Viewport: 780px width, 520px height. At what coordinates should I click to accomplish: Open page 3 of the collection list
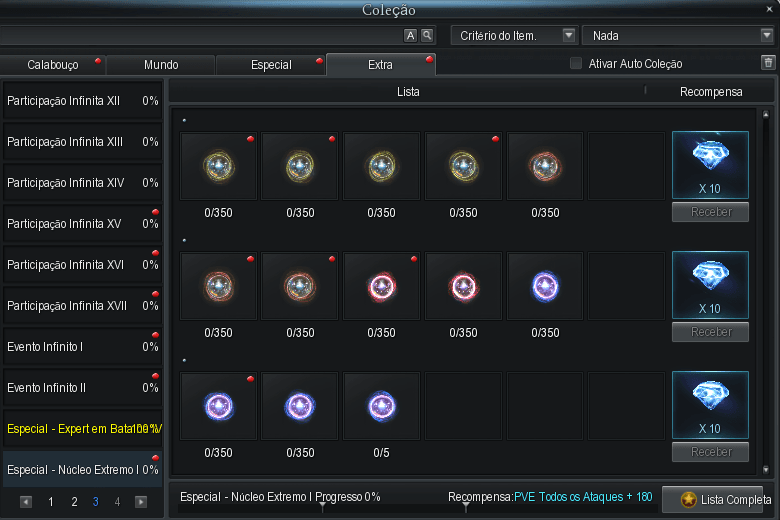[96, 502]
